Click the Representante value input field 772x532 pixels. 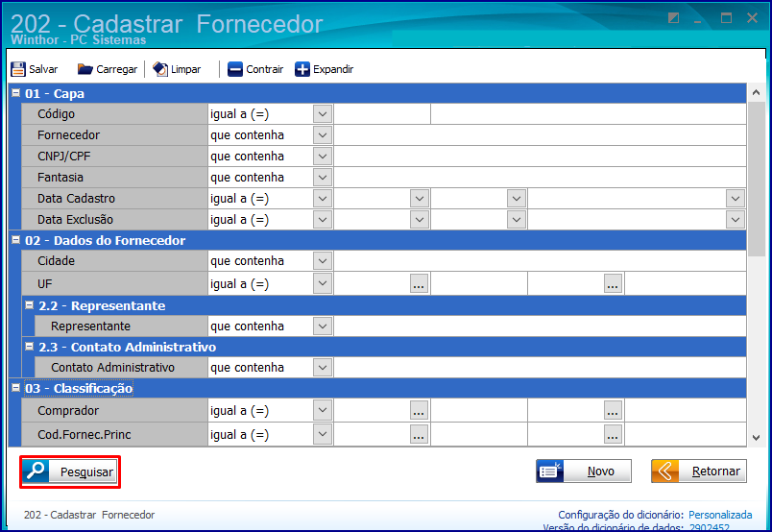coord(540,326)
